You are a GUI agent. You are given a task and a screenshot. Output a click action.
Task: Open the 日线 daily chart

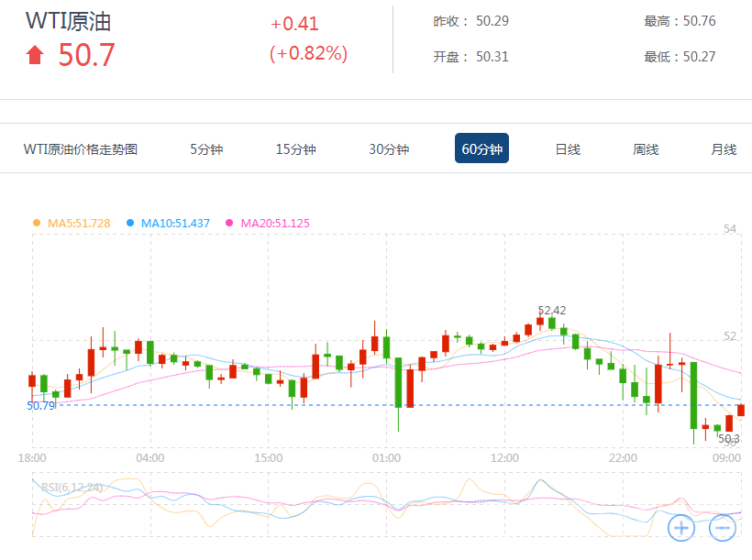coord(568,149)
